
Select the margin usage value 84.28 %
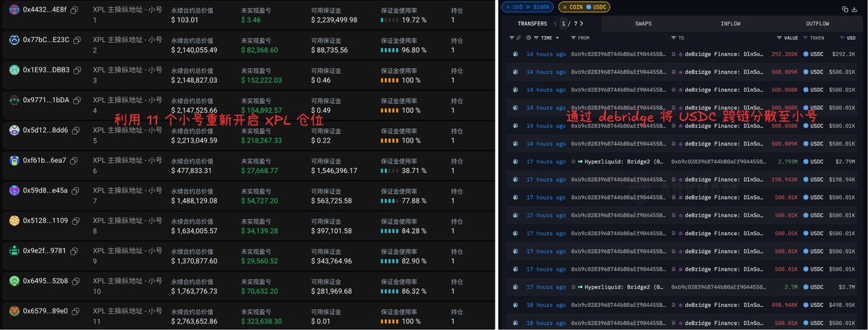click(414, 231)
